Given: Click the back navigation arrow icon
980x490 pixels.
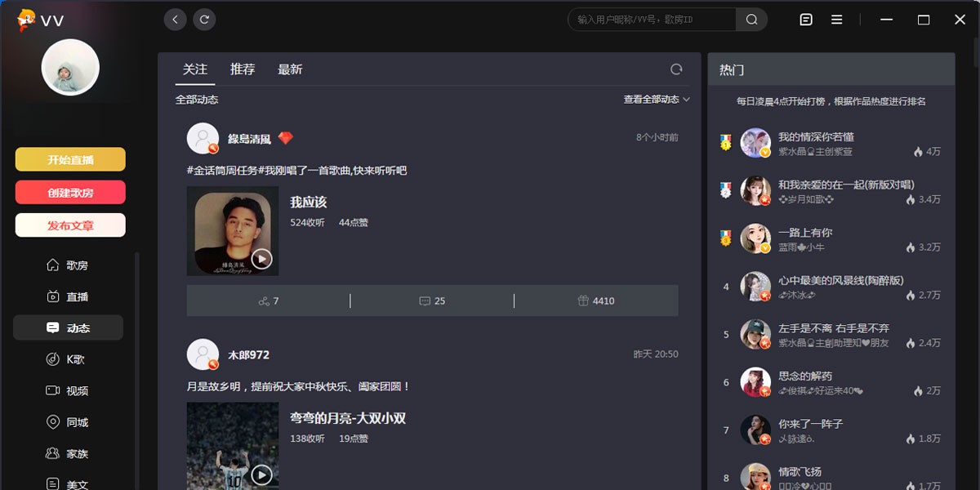Looking at the screenshot, I should [175, 20].
